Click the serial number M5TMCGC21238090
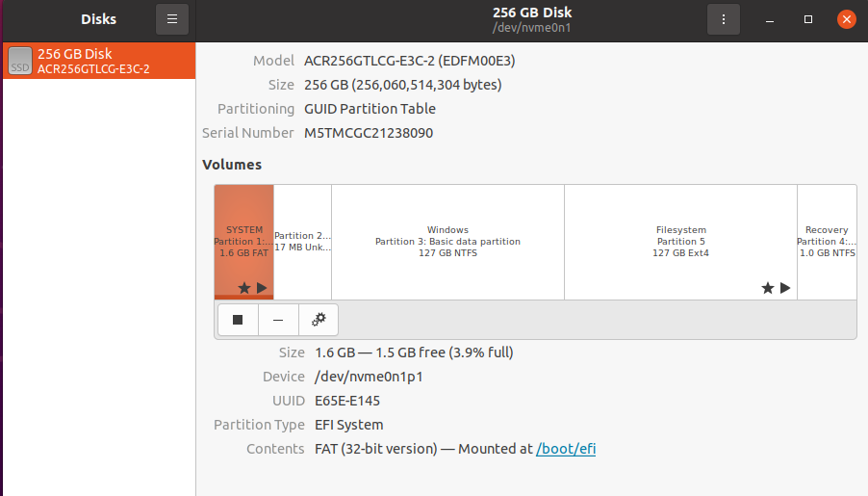 [369, 133]
